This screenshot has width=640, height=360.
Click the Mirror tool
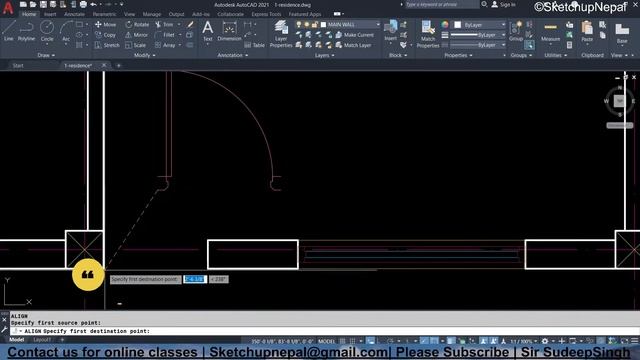[137, 35]
